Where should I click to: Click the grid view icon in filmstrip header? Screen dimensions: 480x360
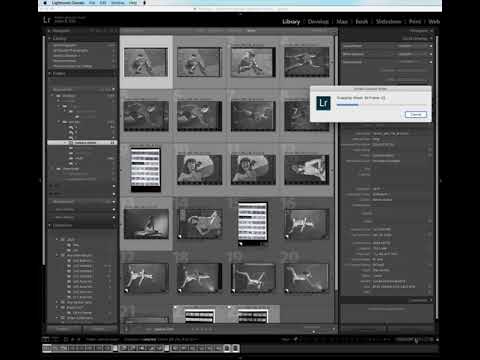[66, 340]
